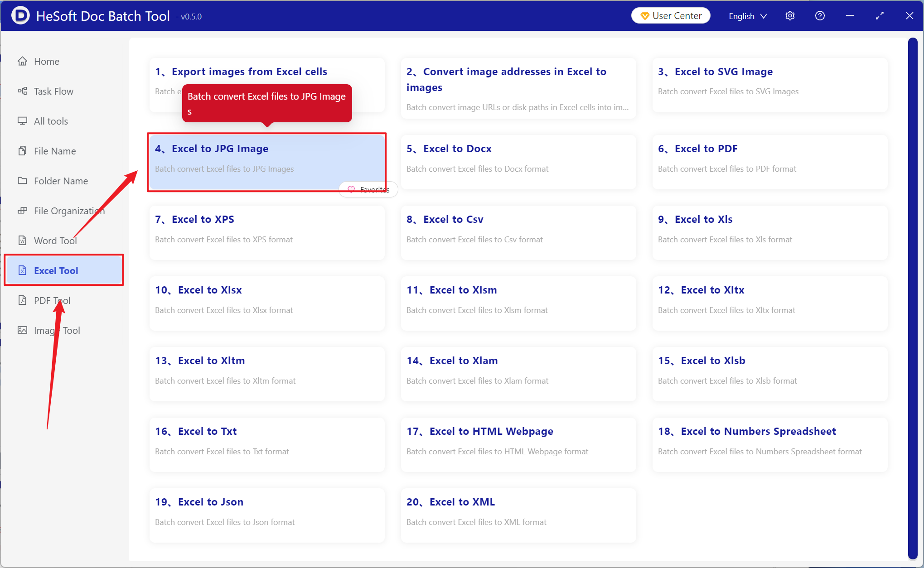Open Excel to Xlsm tool

pos(518,303)
